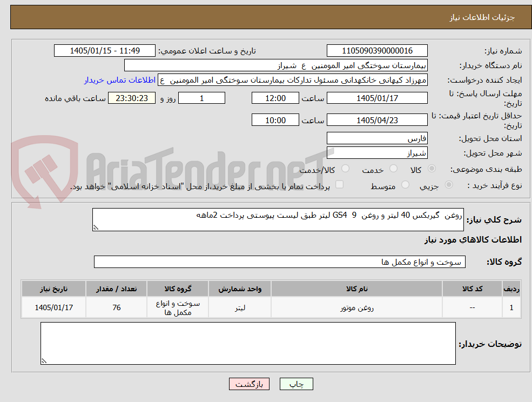532x402 pixels.
Task: Click the شماره نیاز number field
Action: 377,51
